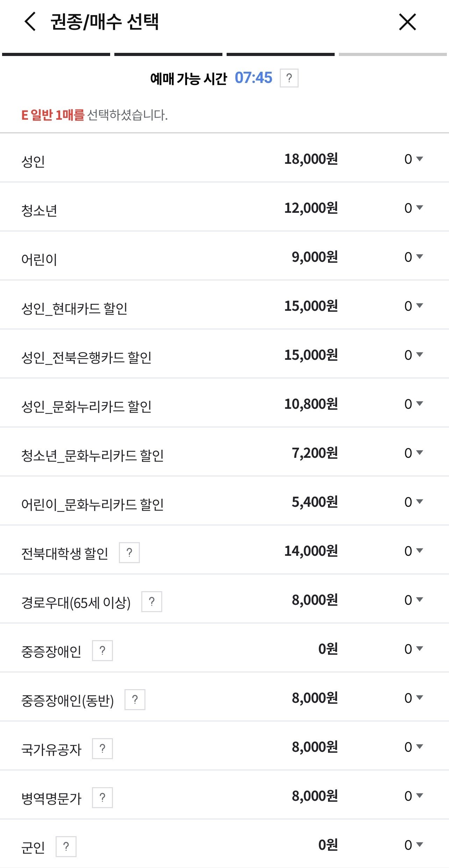Open quantity dropdown for 어린이_문화누리카드 할인
Image resolution: width=449 pixels, height=868 pixels.
click(x=414, y=502)
